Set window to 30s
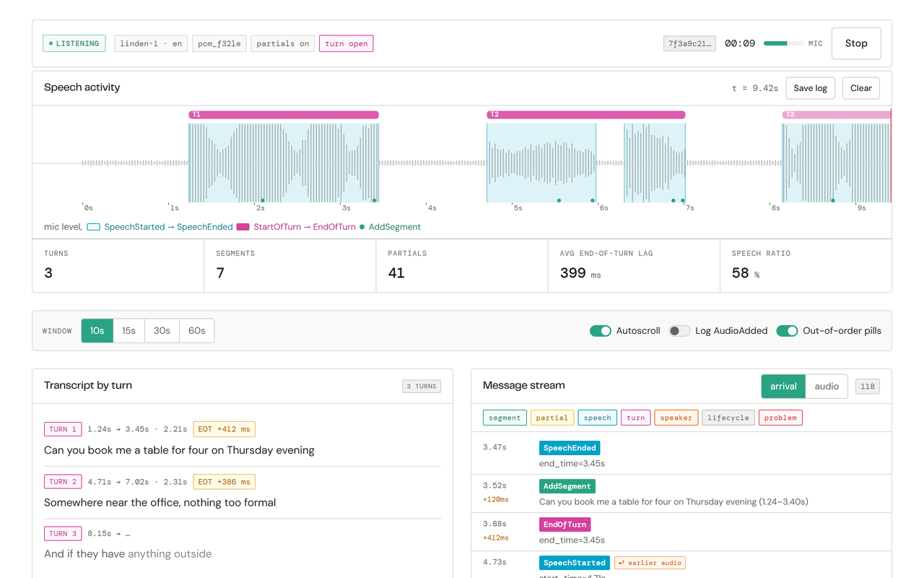 tap(162, 331)
